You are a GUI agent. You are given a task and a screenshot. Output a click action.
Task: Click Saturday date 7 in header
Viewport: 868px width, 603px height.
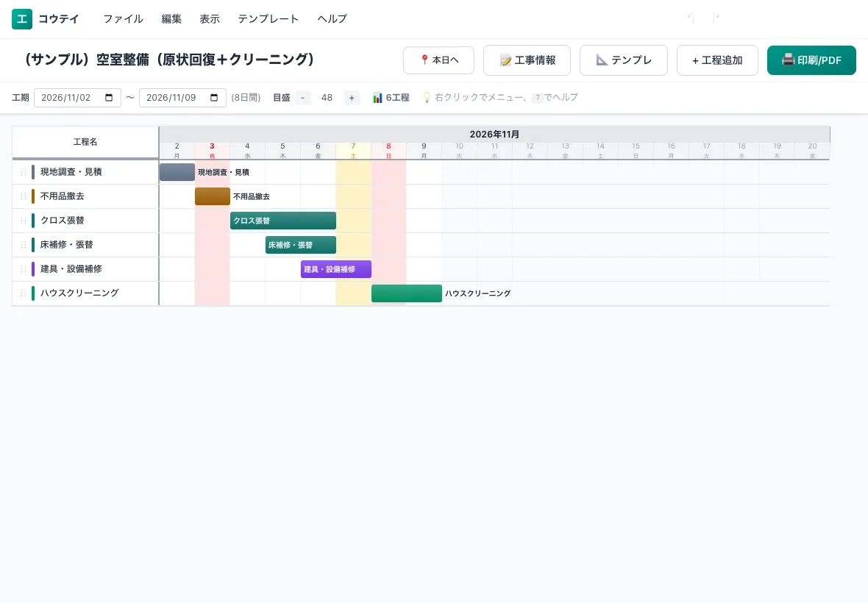pyautogui.click(x=353, y=151)
